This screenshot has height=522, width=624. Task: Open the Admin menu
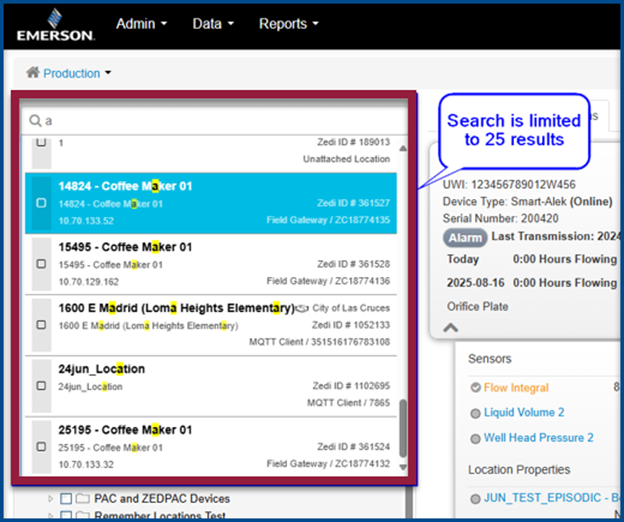[141, 24]
